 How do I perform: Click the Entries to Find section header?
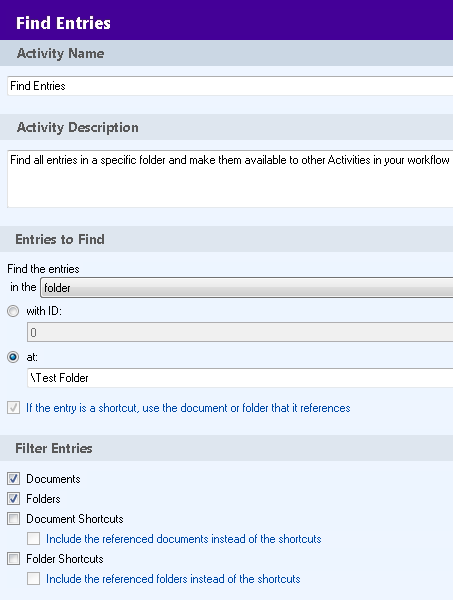click(x=226, y=239)
